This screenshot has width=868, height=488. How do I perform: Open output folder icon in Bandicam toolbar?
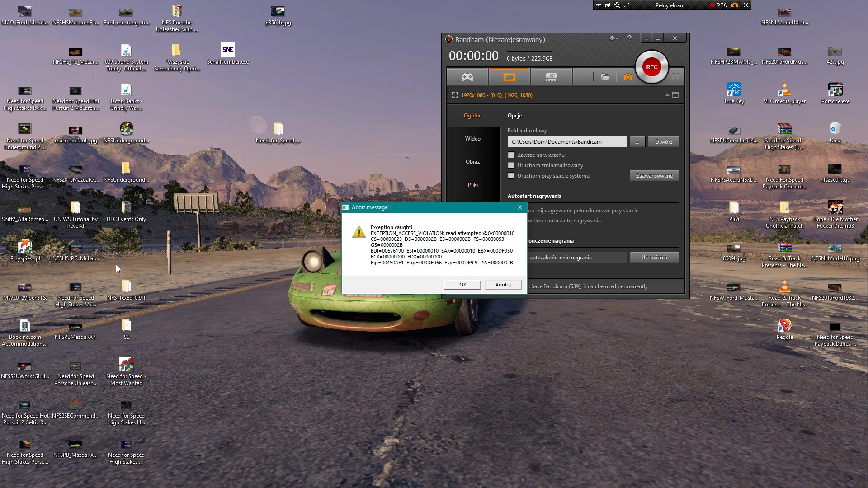605,77
